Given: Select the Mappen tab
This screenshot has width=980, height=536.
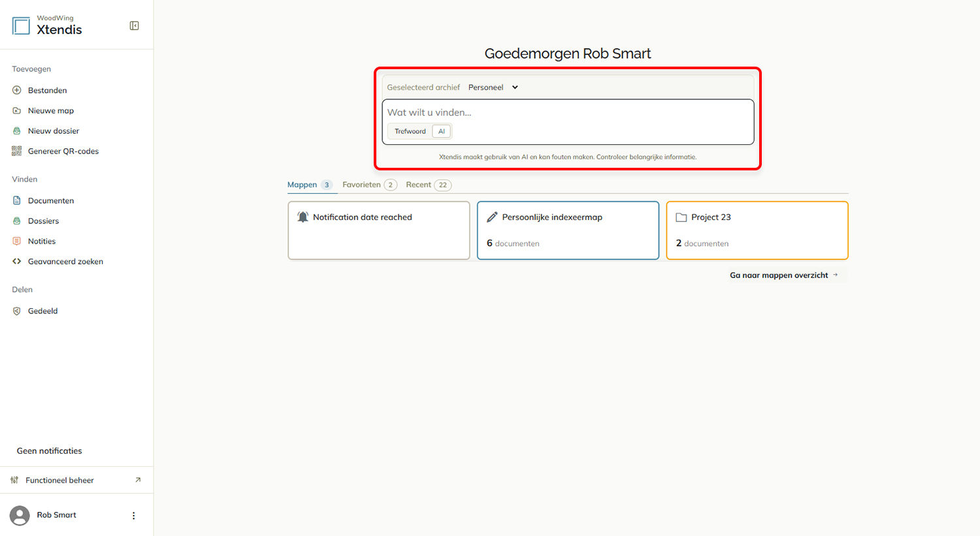Looking at the screenshot, I should pos(310,185).
